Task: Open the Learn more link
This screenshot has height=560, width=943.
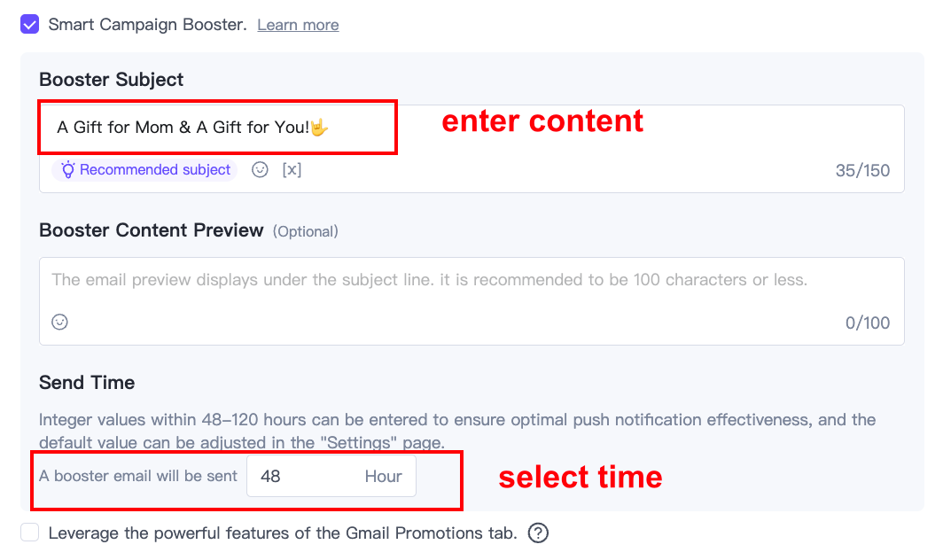Action: [x=298, y=25]
